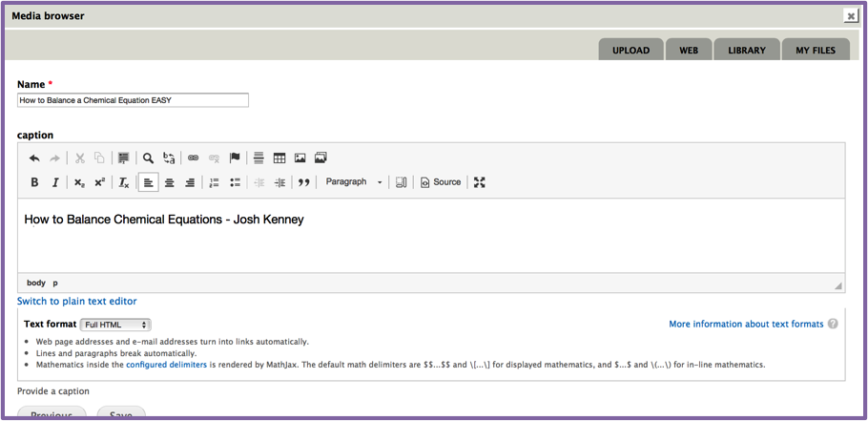Open the Full HTML text format dropdown
Viewport: 868px width, 421px height.
tap(115, 325)
